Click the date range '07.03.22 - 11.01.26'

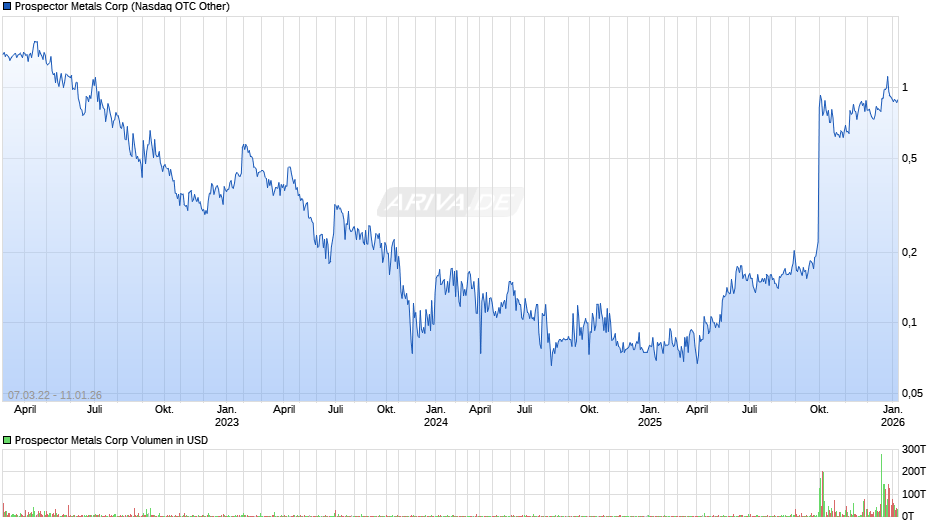55,395
